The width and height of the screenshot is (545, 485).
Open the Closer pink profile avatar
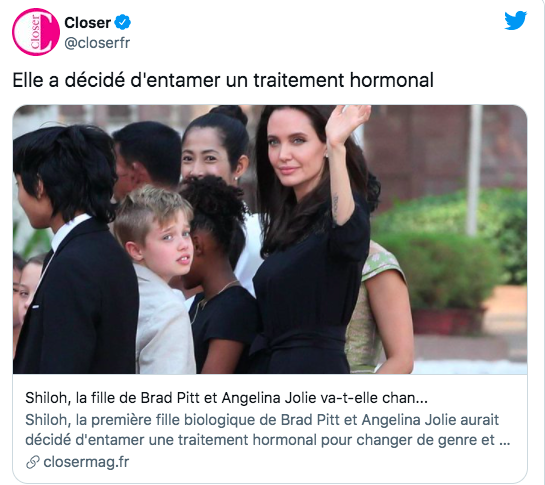point(36,32)
